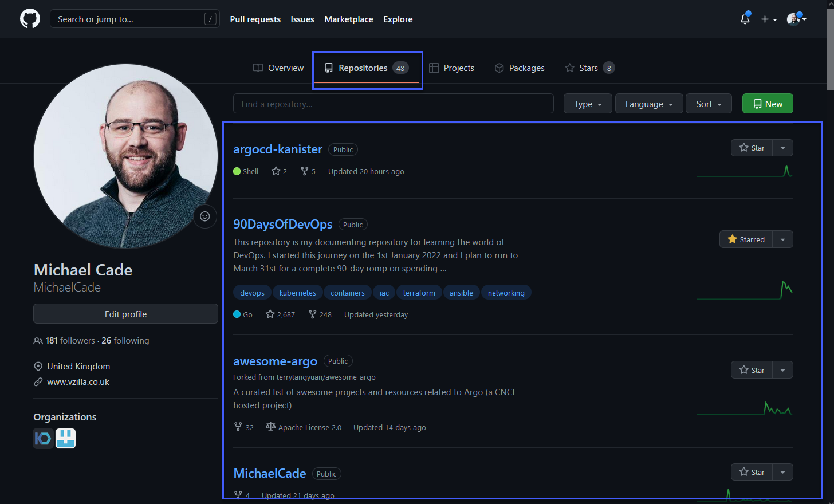
Task: Open the Language filter dropdown
Action: [x=648, y=104]
